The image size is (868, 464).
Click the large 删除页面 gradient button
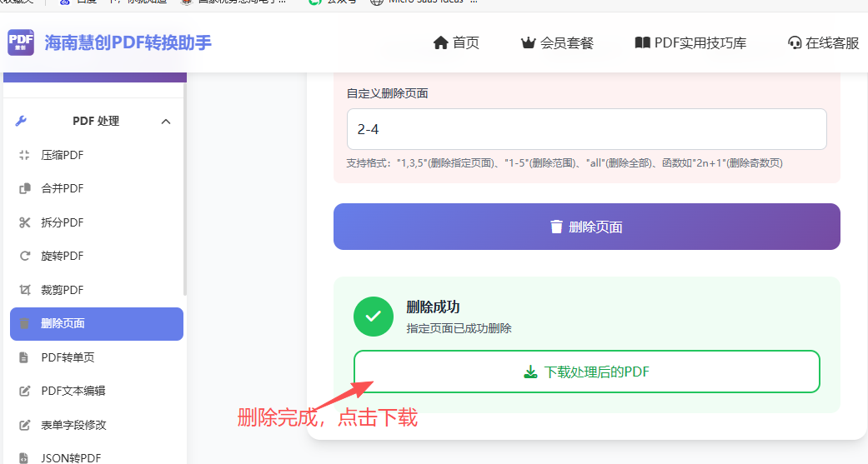pos(587,227)
